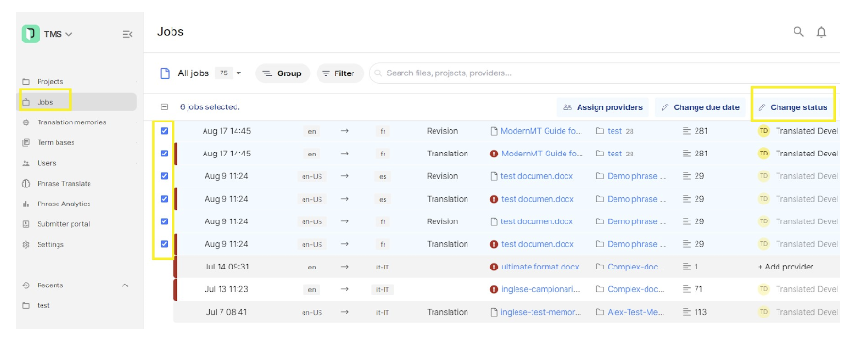
Task: Click the en-US tag in Jul 7 row
Action: [x=312, y=312]
